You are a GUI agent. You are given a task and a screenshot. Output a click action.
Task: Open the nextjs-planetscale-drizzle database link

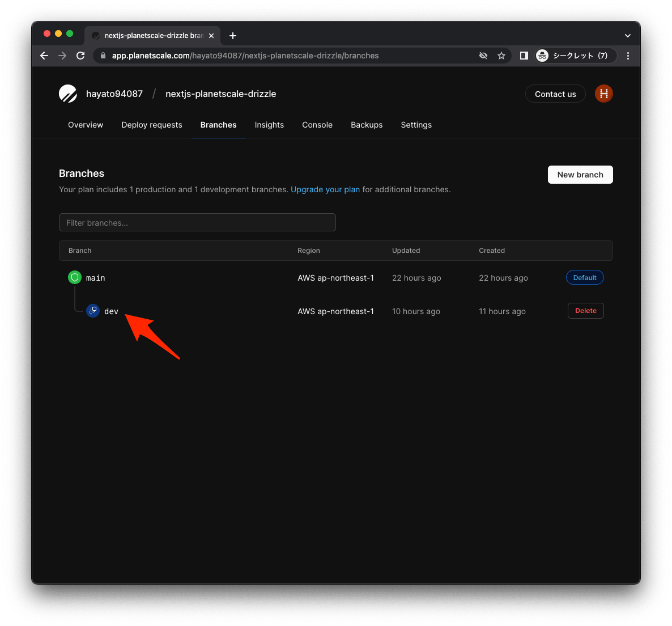click(x=221, y=94)
